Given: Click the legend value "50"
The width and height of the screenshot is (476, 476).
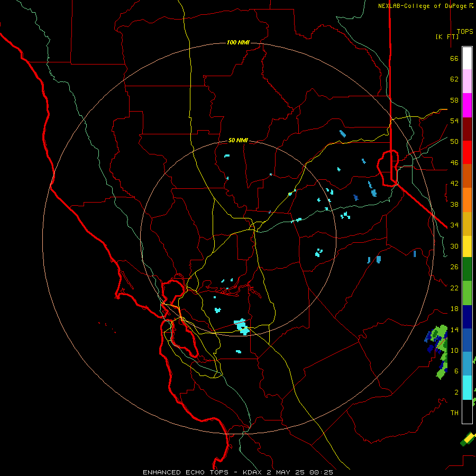Looking at the screenshot, I should 454,141.
